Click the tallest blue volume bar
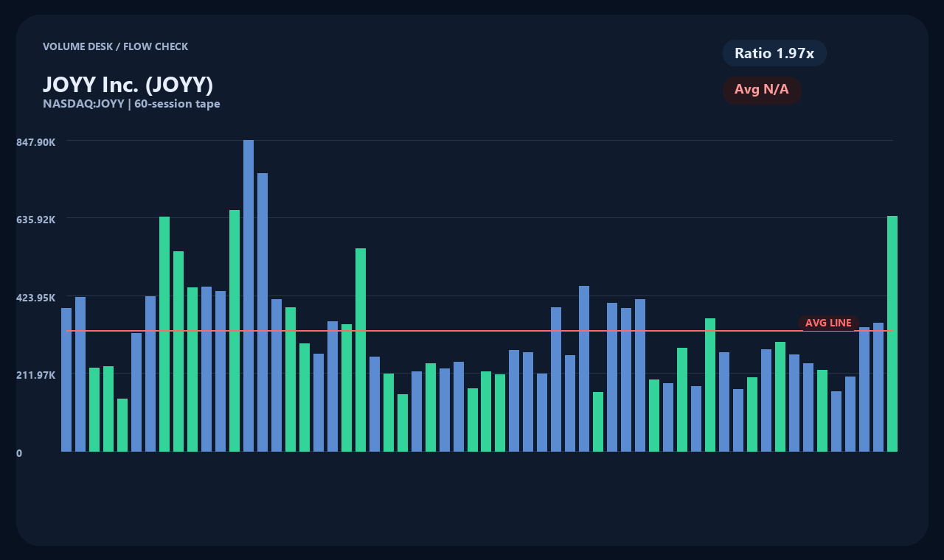Screen dimensions: 944x560 (x=249, y=295)
